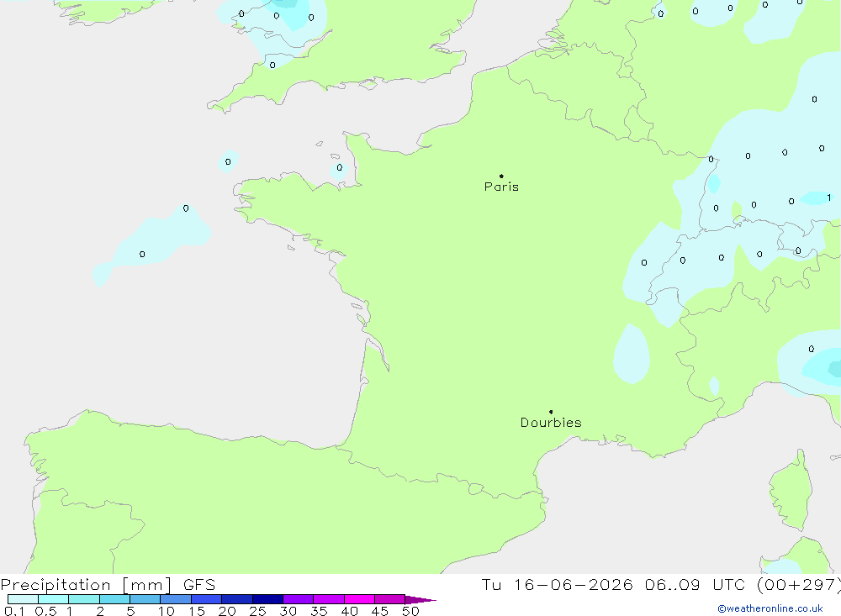841x616 pixels.
Task: Click the Dourbies city label
Action: pos(551,423)
